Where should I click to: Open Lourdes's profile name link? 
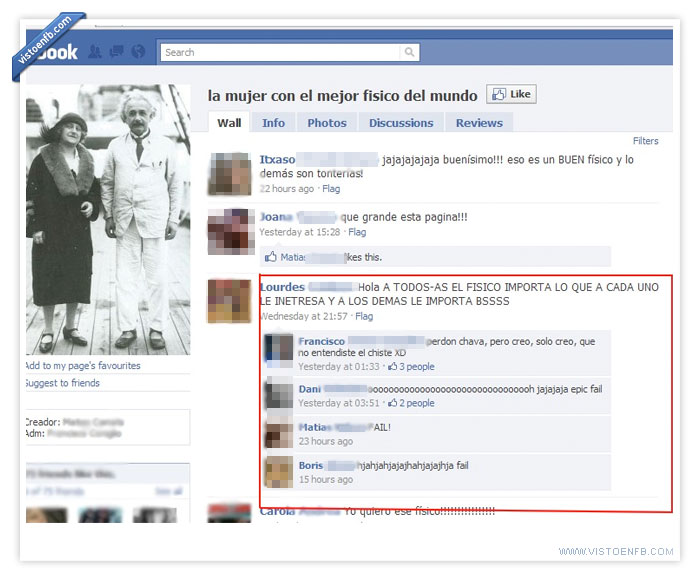[282, 287]
